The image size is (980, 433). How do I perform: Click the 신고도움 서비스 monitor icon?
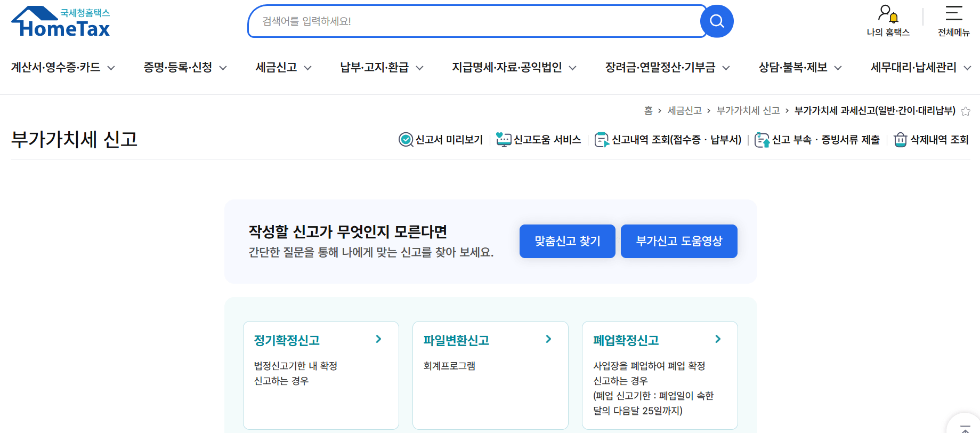click(x=504, y=140)
